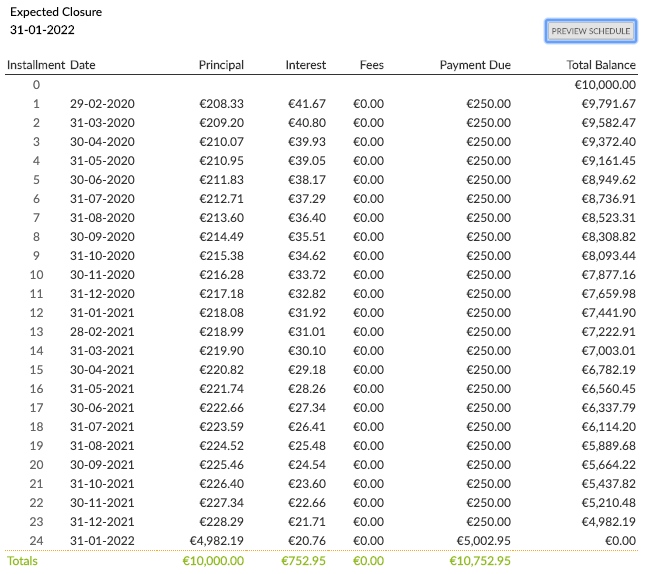Select principal €227.34

[222, 503]
